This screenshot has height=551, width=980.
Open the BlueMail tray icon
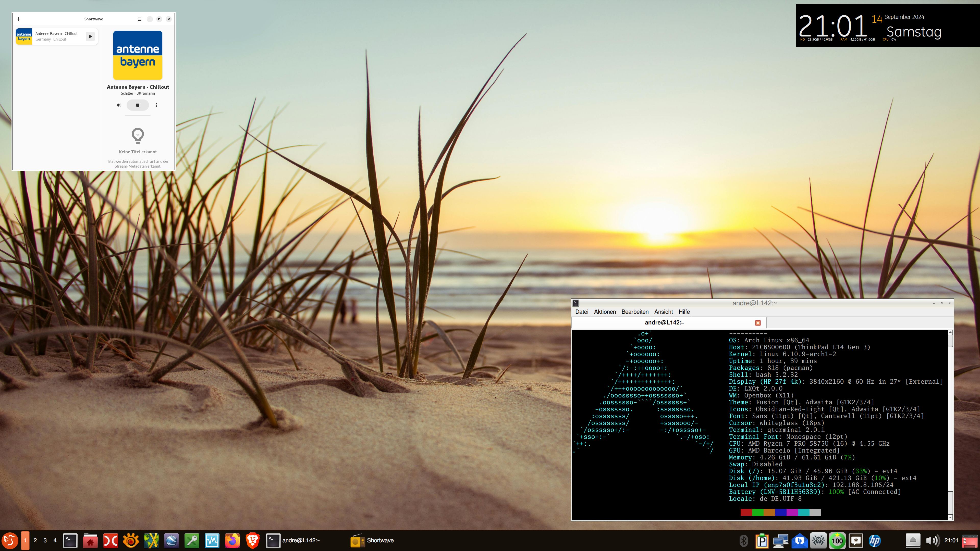(x=800, y=540)
